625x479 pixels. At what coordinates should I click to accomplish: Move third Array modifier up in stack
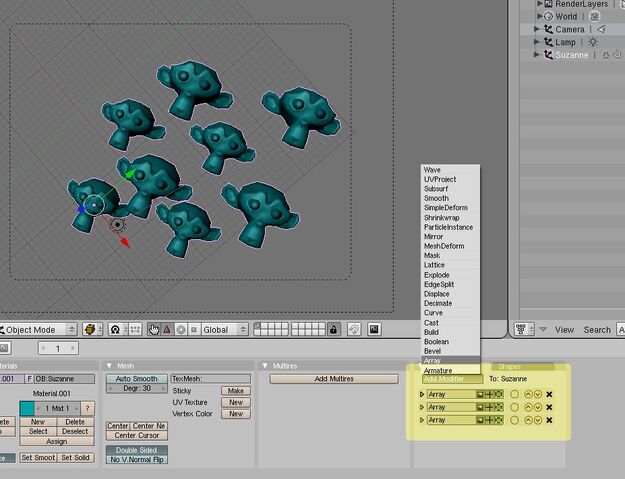(528, 420)
